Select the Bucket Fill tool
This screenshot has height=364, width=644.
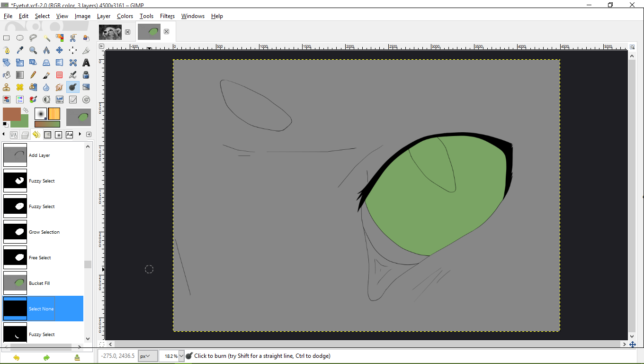pyautogui.click(x=7, y=75)
